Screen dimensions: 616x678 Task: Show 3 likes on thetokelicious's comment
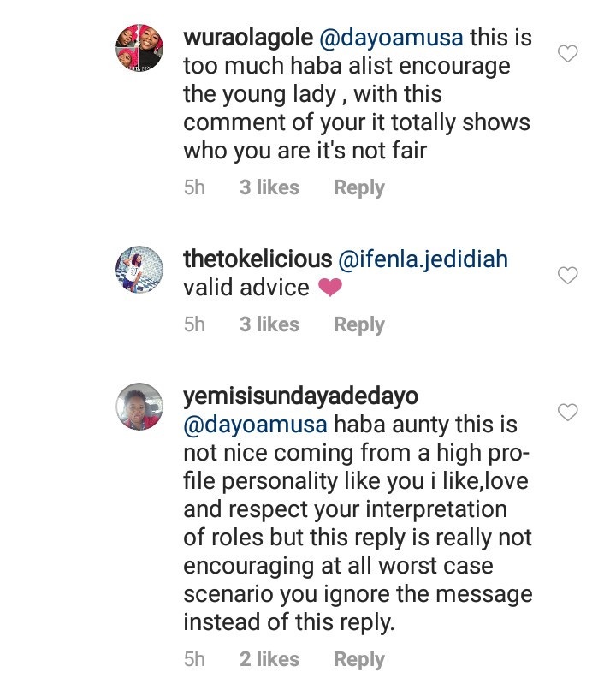tap(269, 324)
